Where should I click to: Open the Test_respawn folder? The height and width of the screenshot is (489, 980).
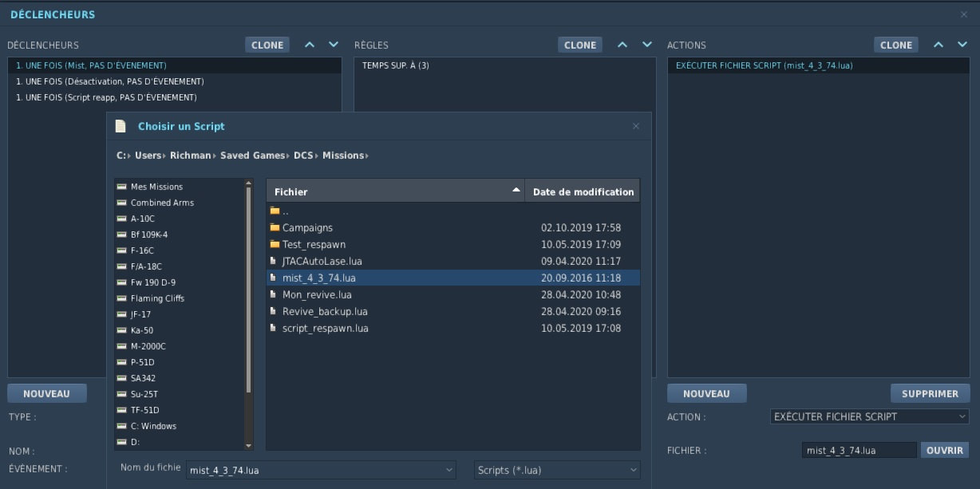[x=313, y=244]
